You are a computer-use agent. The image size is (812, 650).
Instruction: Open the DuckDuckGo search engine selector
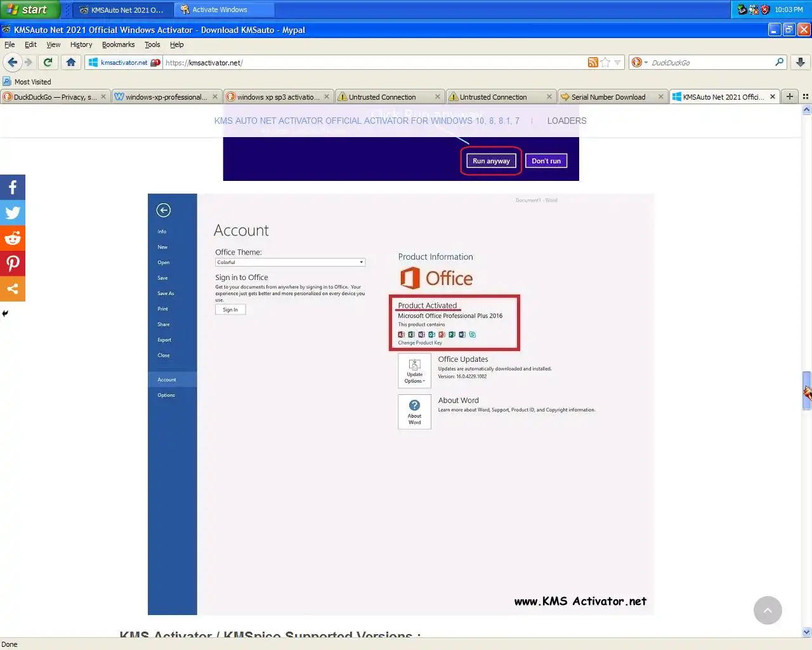(639, 62)
